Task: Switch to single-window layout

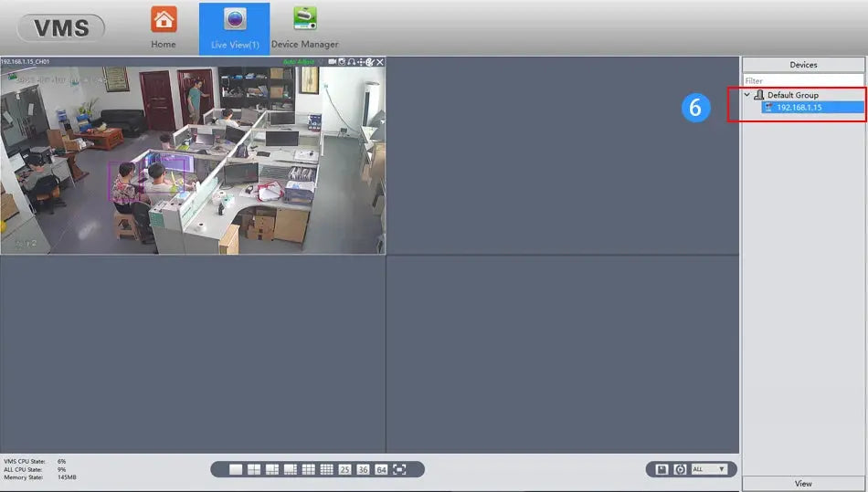Action: (236, 469)
